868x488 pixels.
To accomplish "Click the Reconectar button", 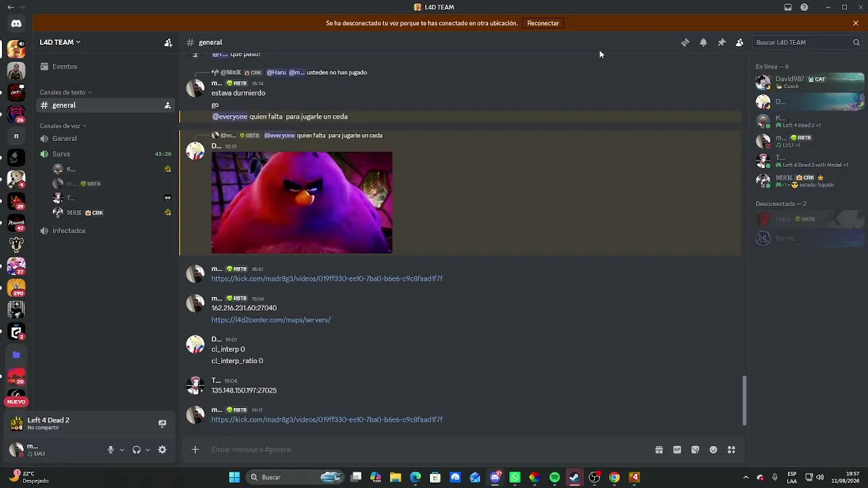I will (x=543, y=23).
